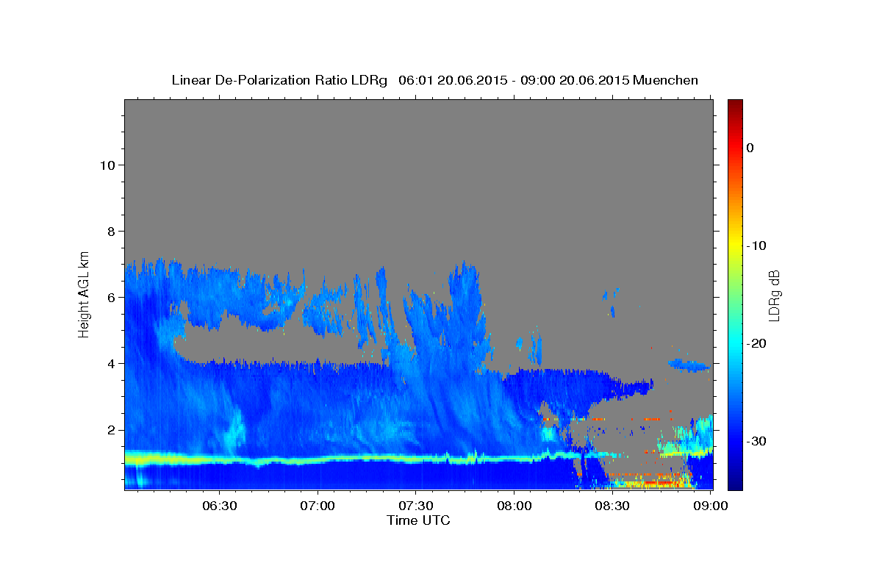Click the height tick label 4
Viewport: 882px width, 588px height.
(x=111, y=363)
